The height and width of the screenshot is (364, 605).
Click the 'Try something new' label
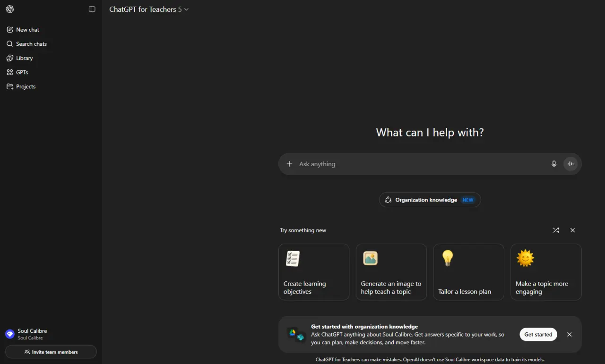click(x=303, y=230)
